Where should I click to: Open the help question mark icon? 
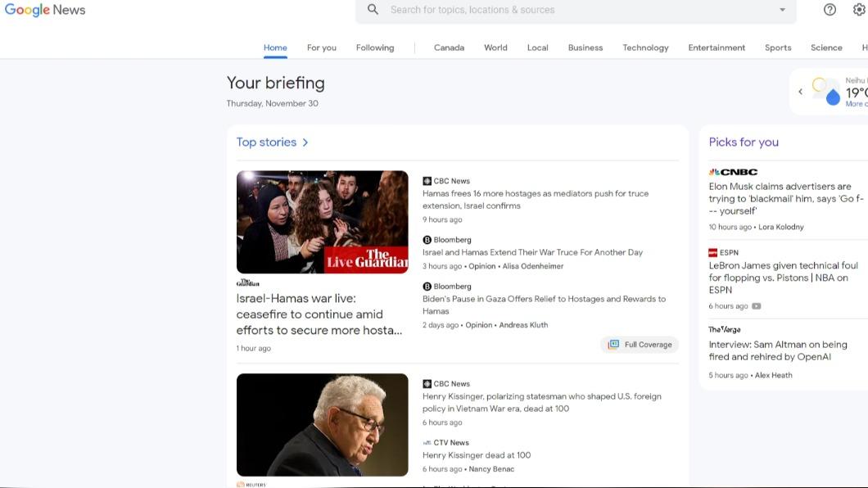point(830,9)
